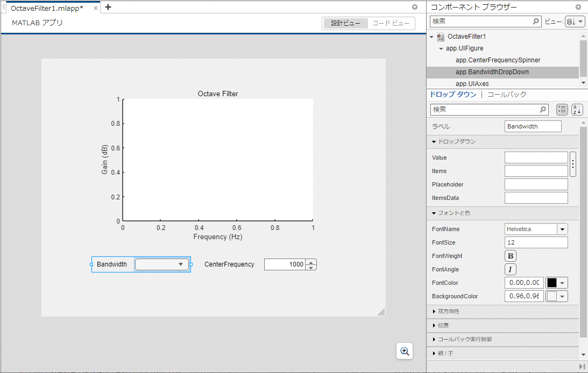Open the ビュー dropdown in Component Browser
Viewport: 588px width, 373px height.
click(575, 21)
